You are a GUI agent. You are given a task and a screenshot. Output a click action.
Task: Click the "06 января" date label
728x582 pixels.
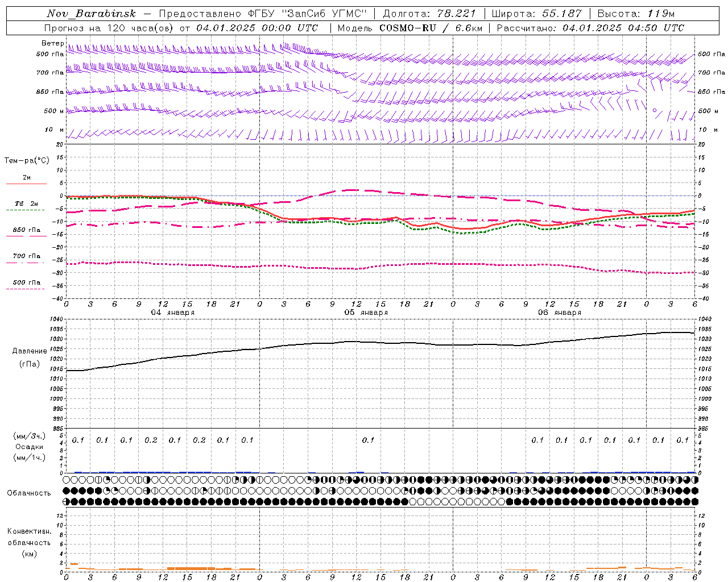tap(559, 312)
